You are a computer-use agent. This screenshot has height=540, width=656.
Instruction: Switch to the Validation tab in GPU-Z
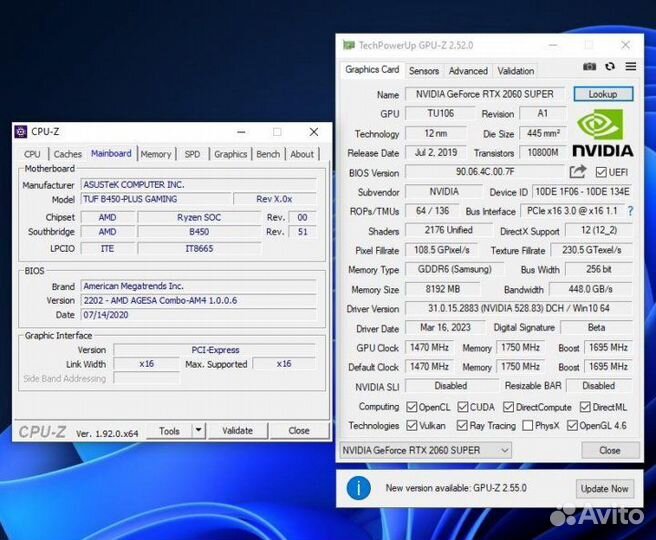point(515,71)
